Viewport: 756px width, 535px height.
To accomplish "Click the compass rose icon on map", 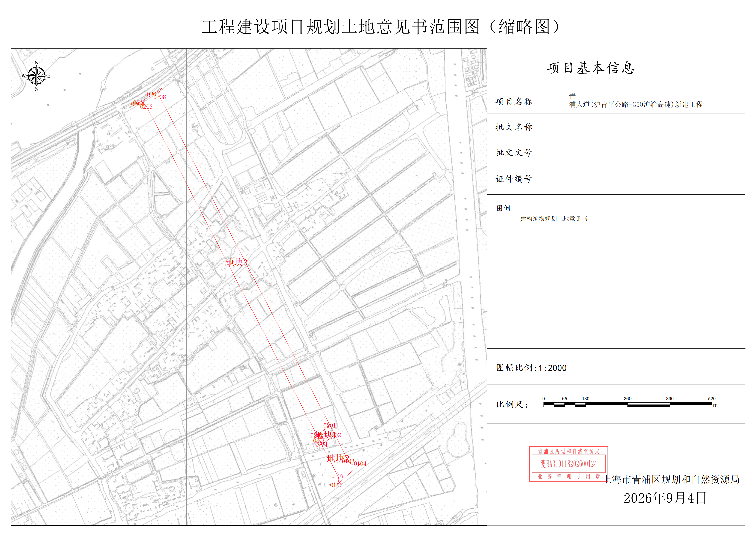I will point(36,76).
